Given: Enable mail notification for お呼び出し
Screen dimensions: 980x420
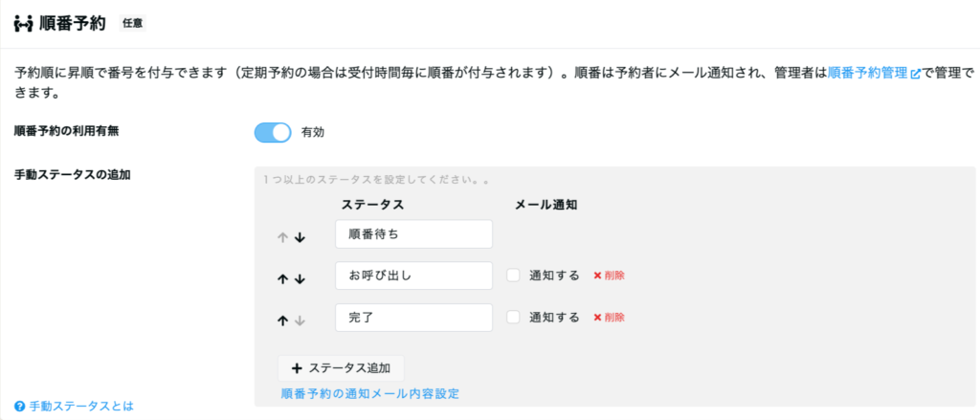Looking at the screenshot, I should pos(514,276).
